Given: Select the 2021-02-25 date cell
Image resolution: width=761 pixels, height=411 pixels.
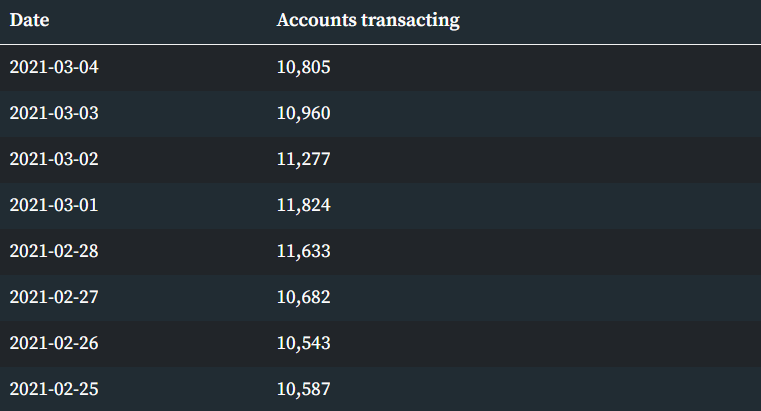Looking at the screenshot, I should coord(54,389).
